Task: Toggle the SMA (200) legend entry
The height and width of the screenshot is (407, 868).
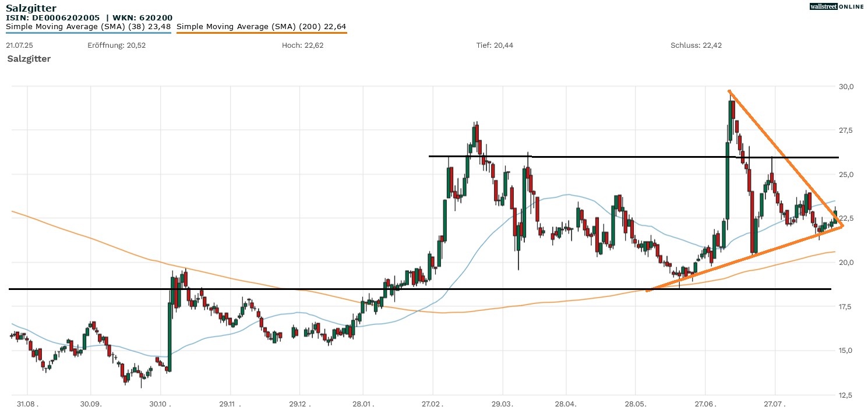Action: [261, 26]
